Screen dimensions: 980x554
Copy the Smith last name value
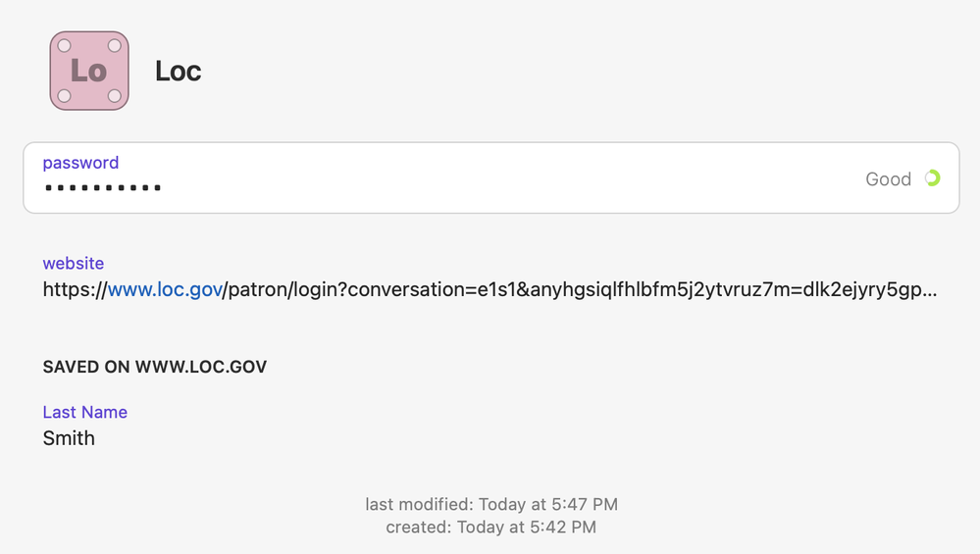pyautogui.click(x=69, y=438)
